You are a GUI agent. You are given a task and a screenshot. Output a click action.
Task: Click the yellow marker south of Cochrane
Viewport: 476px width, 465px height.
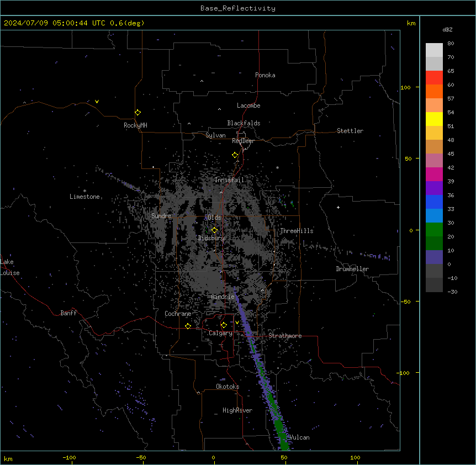[x=188, y=326]
